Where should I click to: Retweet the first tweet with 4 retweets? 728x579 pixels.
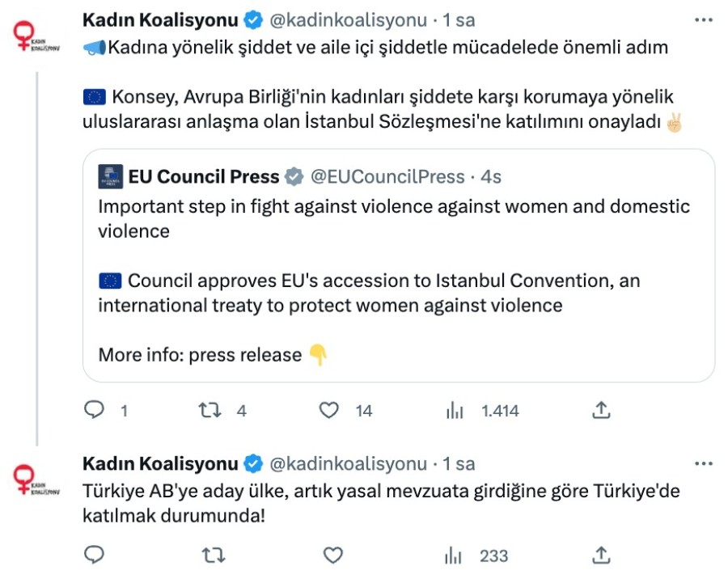tap(210, 411)
